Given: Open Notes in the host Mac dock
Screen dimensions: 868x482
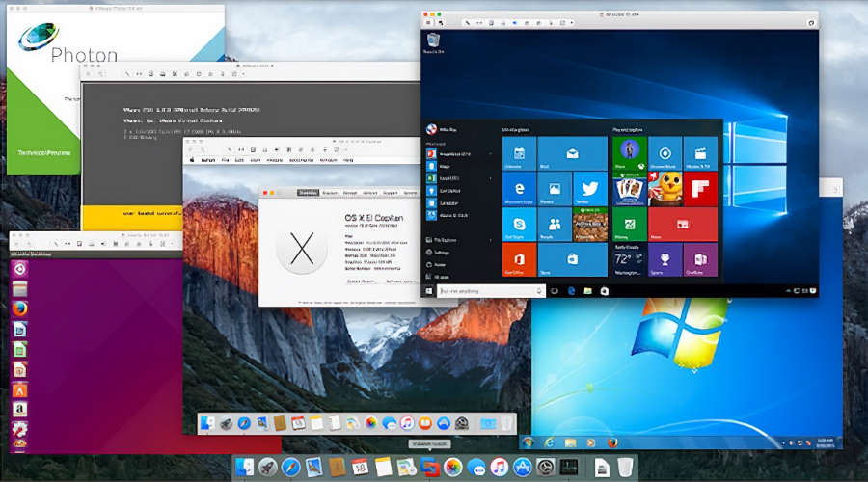Looking at the screenshot, I should [383, 469].
